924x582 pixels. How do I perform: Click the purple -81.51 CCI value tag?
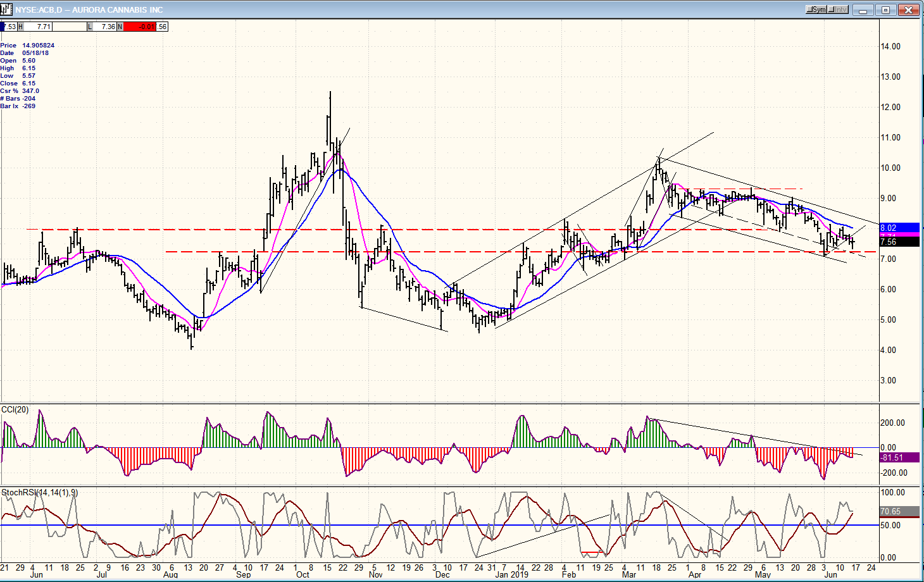coord(899,457)
